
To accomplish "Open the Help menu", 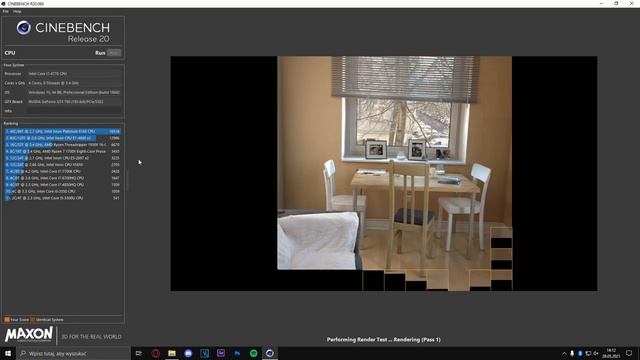I will pos(17,11).
